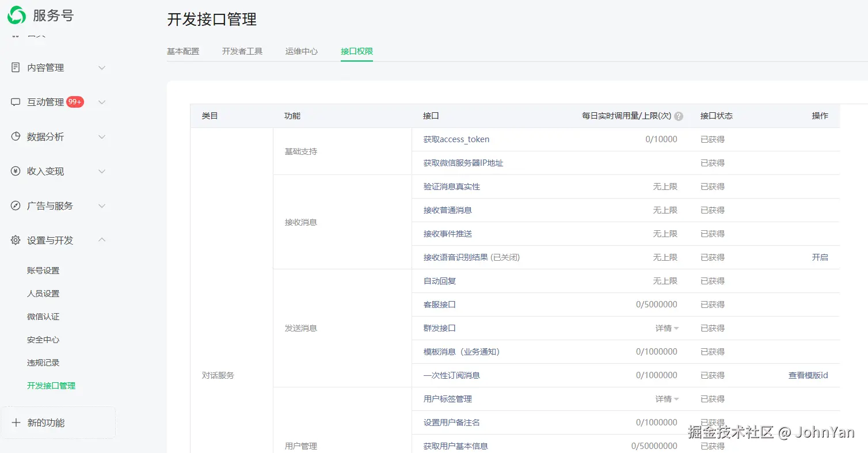Viewport: 868px width, 453px height.
Task: Click the 查看模版id link
Action: [808, 375]
